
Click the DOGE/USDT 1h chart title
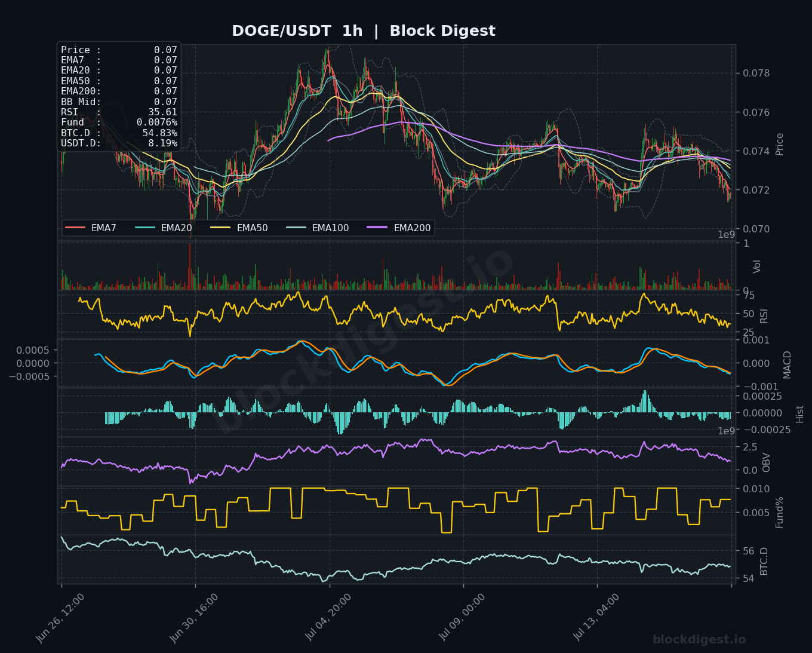coord(364,31)
